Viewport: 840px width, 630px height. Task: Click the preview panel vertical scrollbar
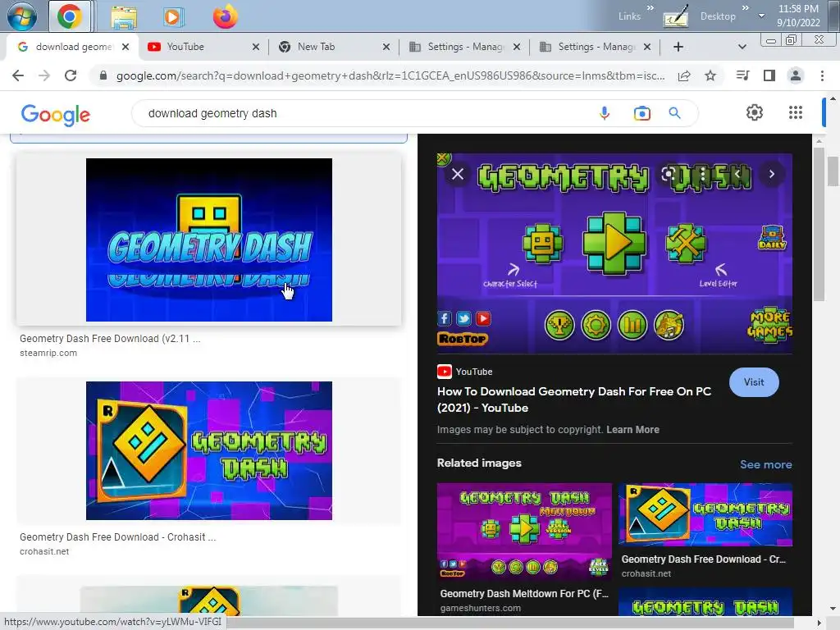coord(818,225)
